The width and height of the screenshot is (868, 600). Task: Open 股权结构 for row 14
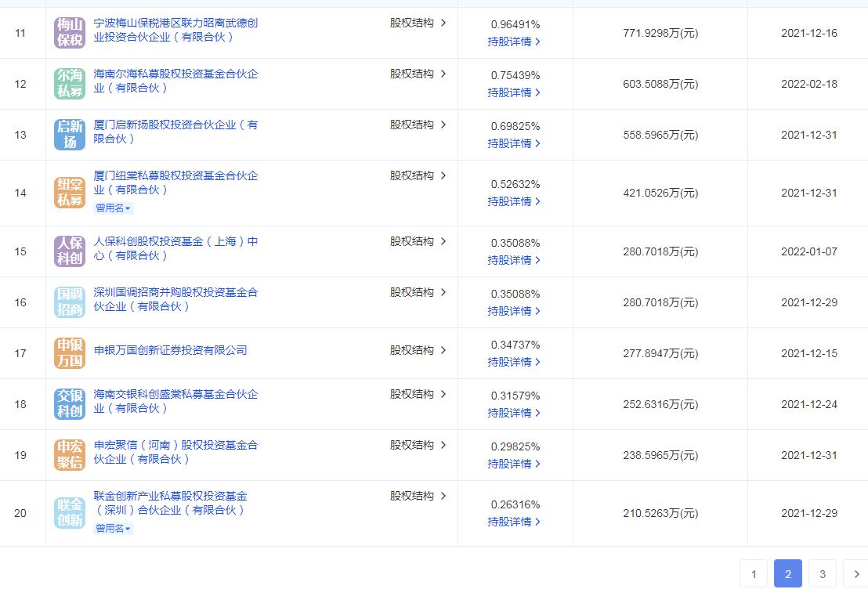(418, 175)
